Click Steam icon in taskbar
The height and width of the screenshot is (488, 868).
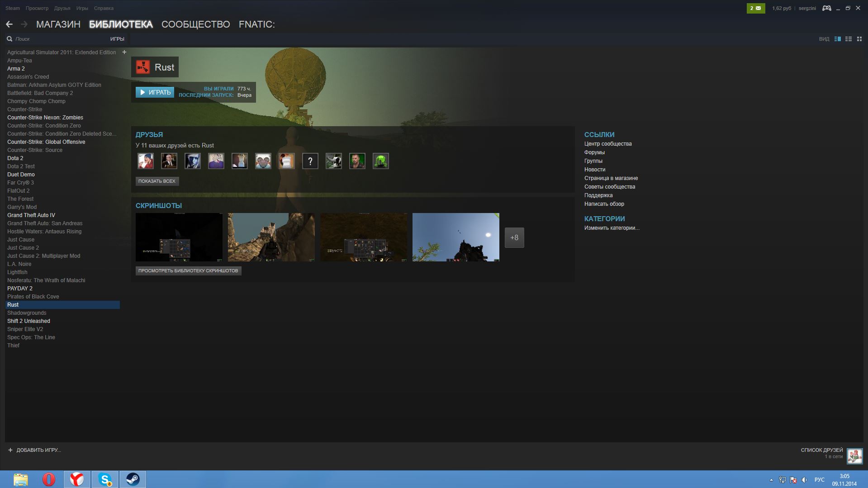[133, 479]
